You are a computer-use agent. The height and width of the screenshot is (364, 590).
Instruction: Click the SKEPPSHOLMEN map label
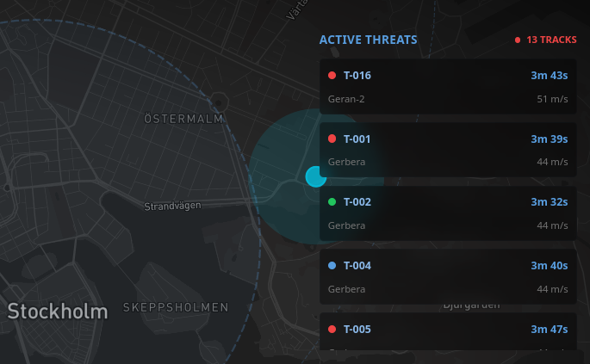click(176, 307)
